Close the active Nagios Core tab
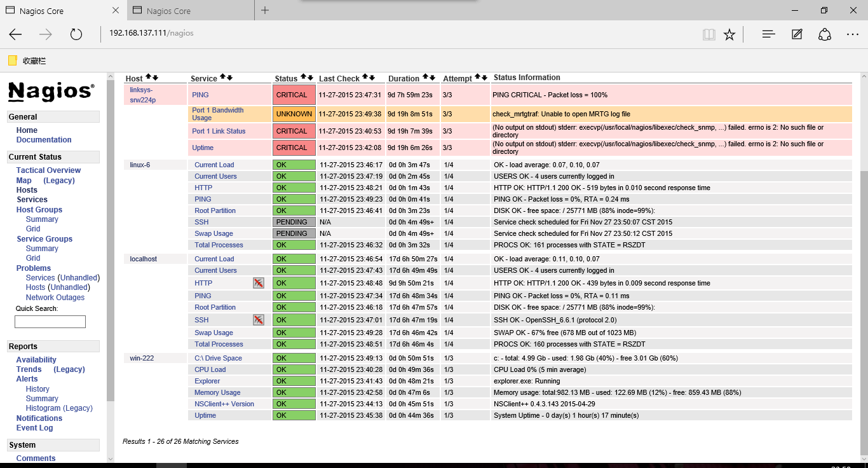 point(115,11)
